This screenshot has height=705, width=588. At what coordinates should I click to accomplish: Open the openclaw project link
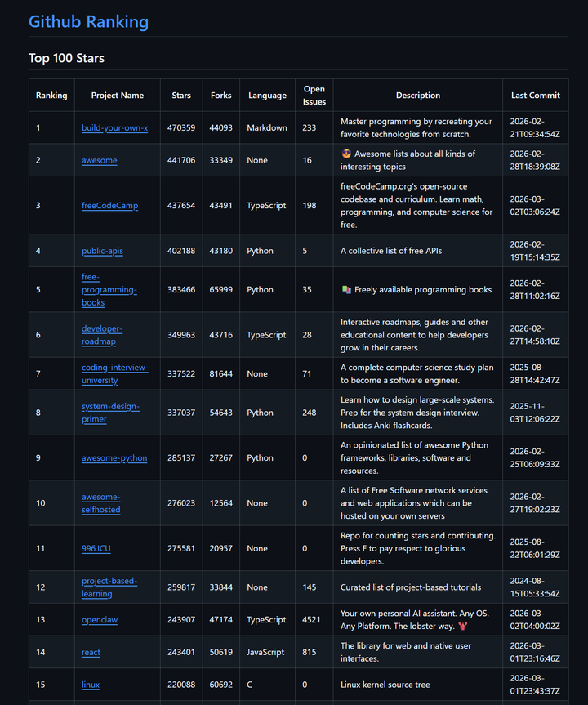click(x=100, y=619)
